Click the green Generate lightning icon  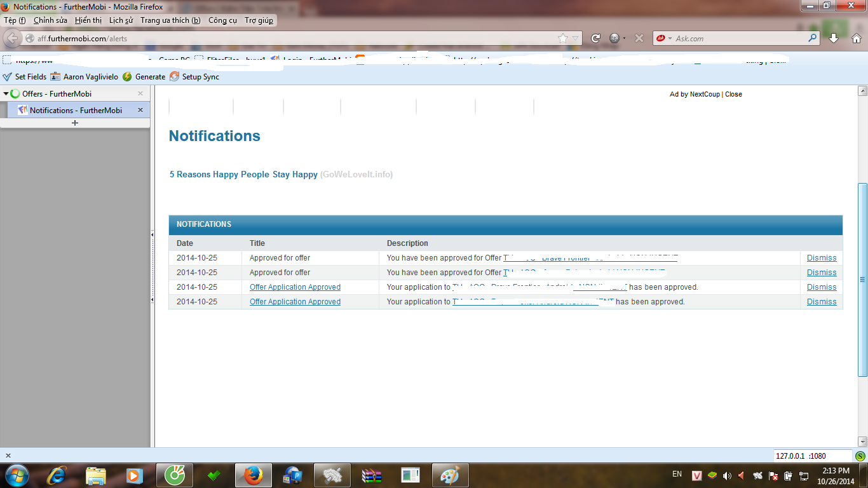(x=127, y=77)
